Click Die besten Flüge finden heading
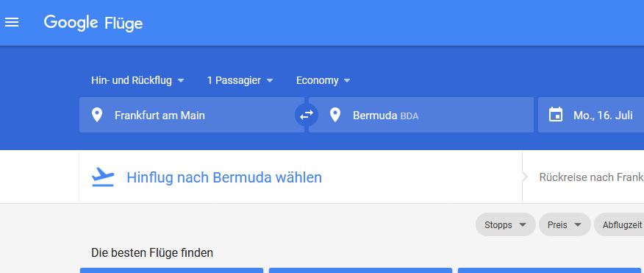The width and height of the screenshot is (644, 273). 152,252
